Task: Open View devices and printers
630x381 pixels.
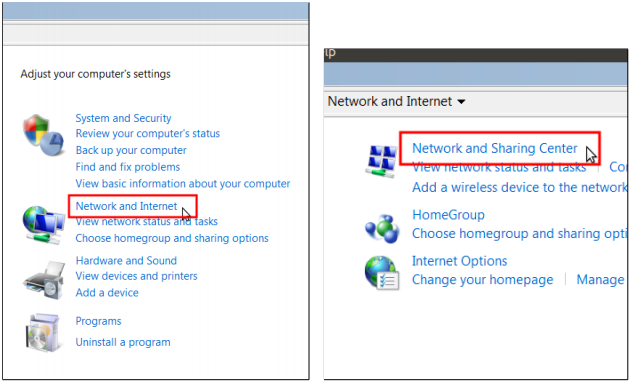Action: coord(137,276)
